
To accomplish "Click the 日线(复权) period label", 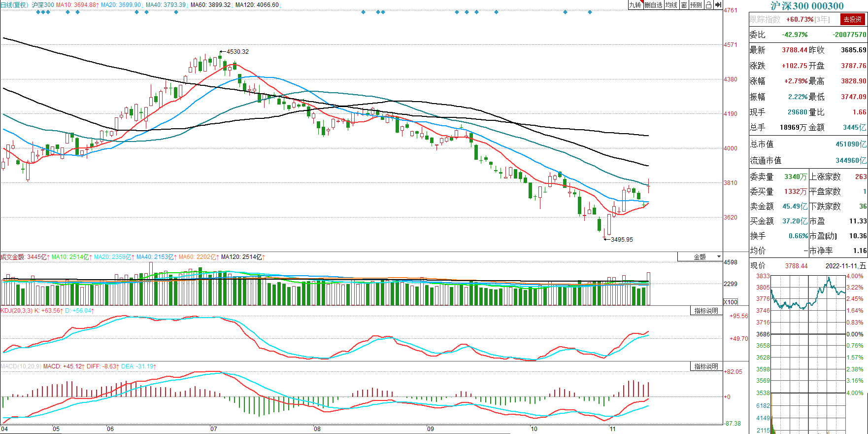I will (14, 5).
